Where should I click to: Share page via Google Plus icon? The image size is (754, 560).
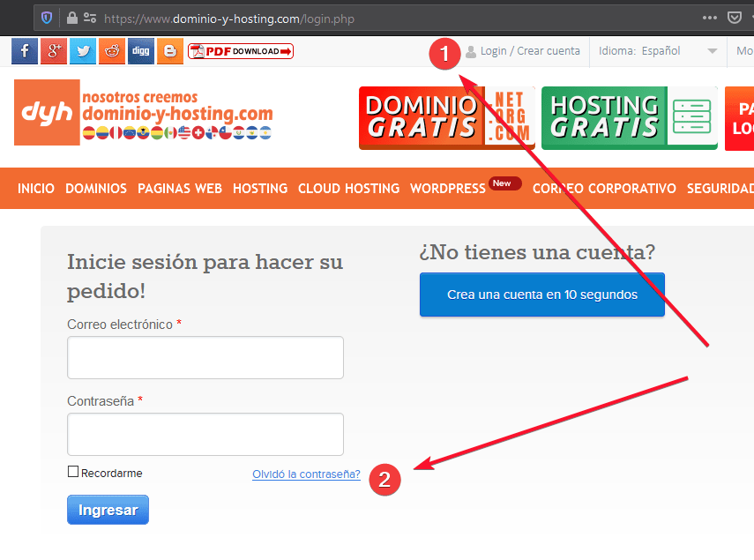54,51
